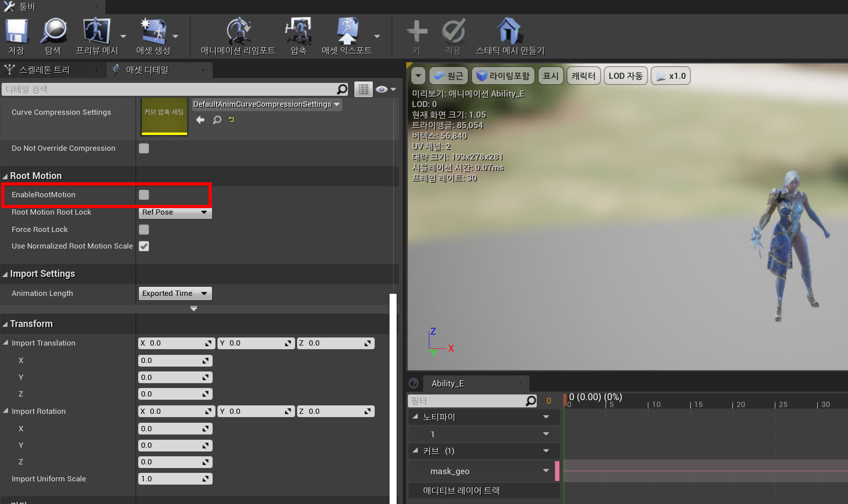
Task: Toggle Do Not Override Compression checkbox
Action: (144, 148)
